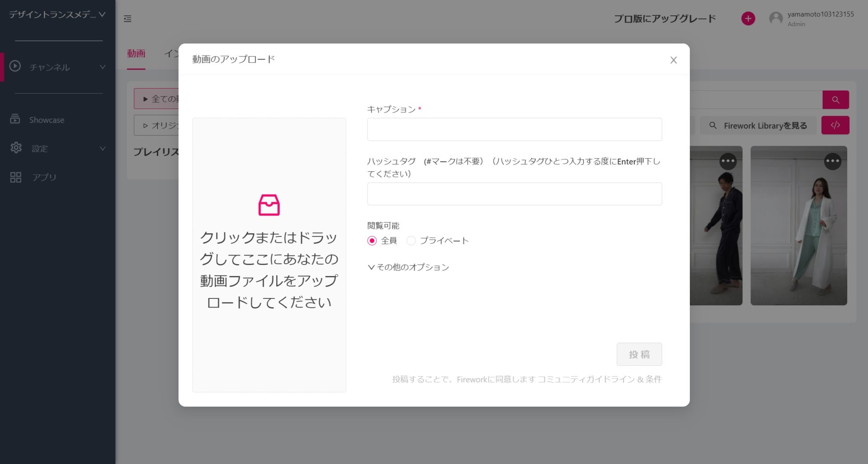
Task: Click the upload inbox icon in drop zone
Action: tap(269, 205)
